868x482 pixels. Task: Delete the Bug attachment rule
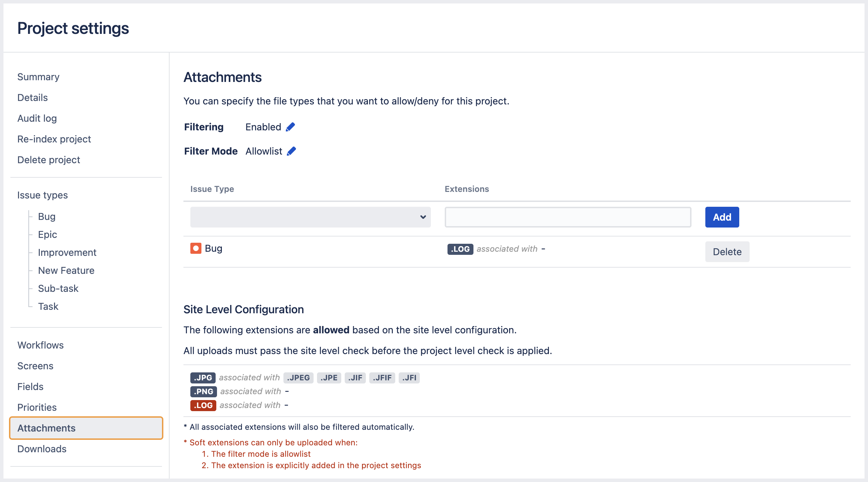pyautogui.click(x=727, y=252)
